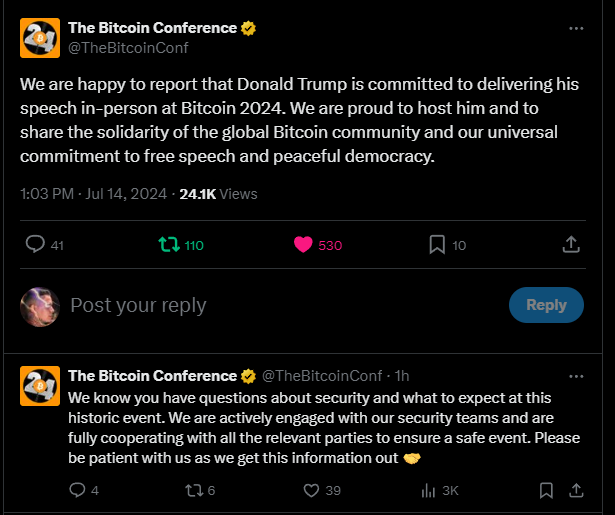Open the @TheBitcoinConf handle under main author

coord(128,47)
